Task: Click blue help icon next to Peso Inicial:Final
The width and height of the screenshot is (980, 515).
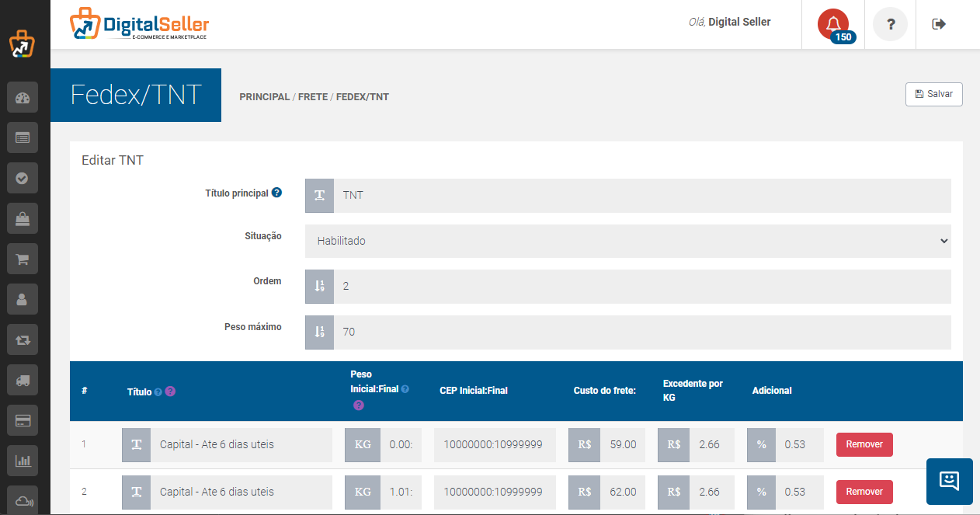Action: [x=405, y=389]
